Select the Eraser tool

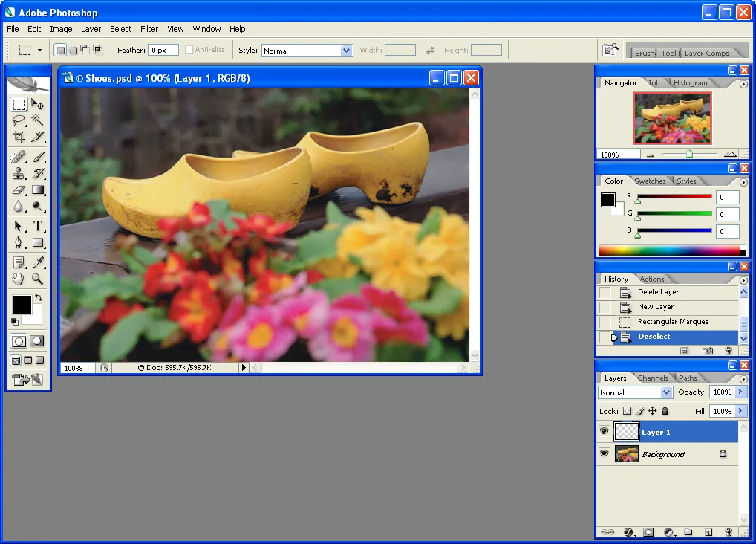[x=19, y=190]
